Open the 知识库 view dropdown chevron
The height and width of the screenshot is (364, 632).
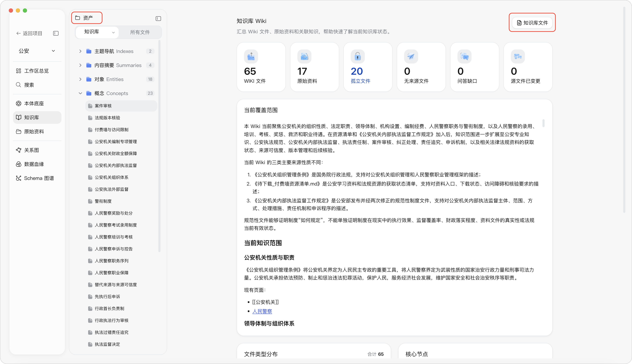pos(113,32)
